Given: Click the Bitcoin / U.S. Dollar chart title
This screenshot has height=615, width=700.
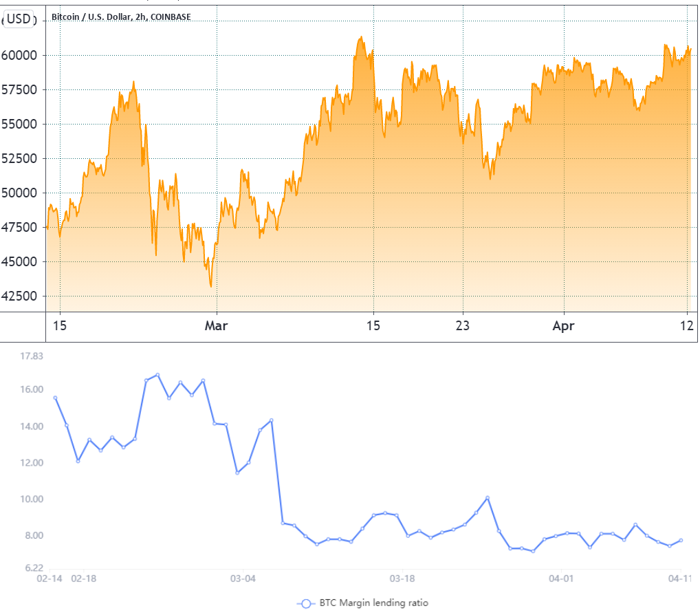Looking at the screenshot, I should click(x=121, y=17).
